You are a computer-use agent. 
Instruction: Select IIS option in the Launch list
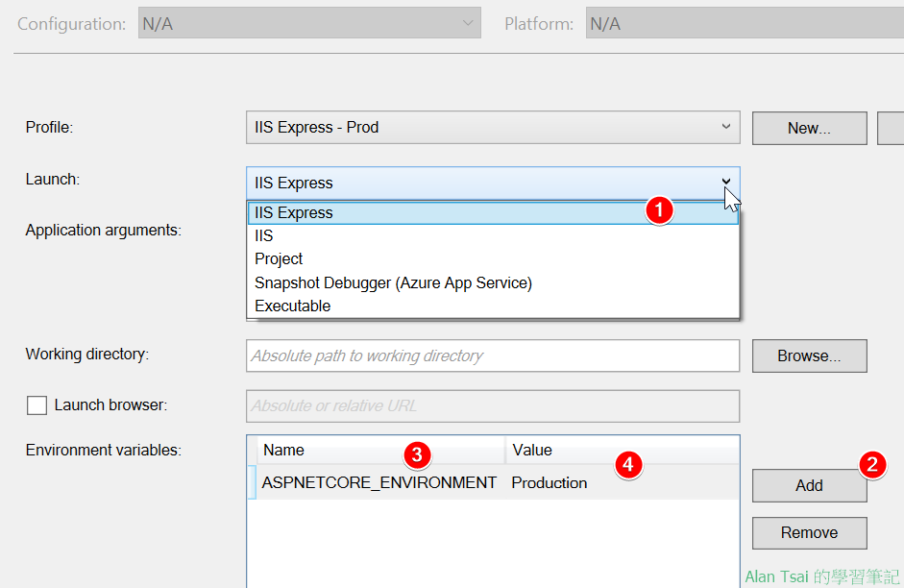pos(493,235)
